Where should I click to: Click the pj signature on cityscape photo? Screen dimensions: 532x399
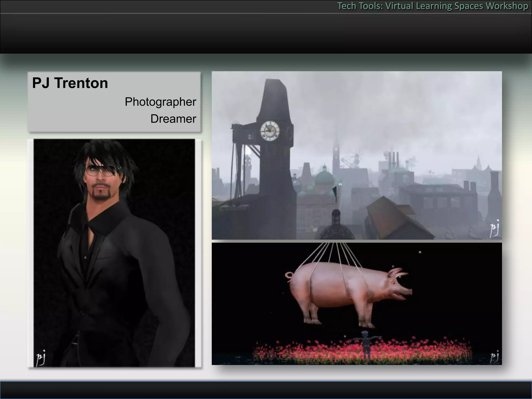click(x=494, y=229)
